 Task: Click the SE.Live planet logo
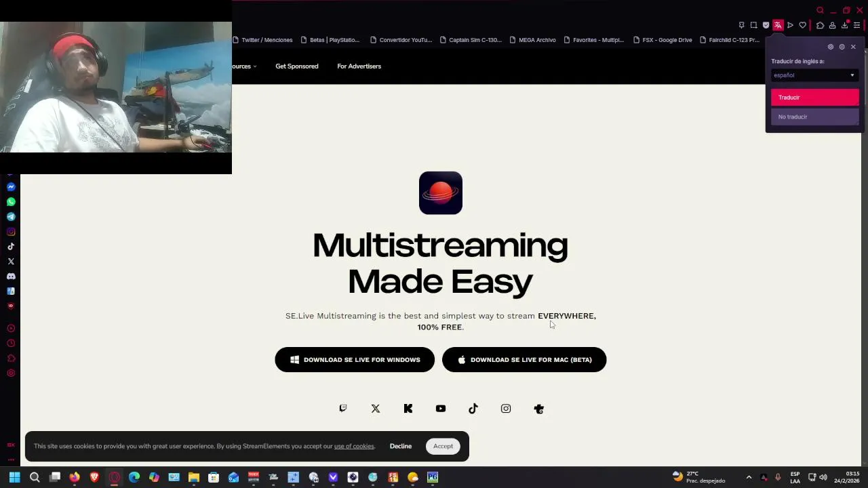tap(441, 193)
